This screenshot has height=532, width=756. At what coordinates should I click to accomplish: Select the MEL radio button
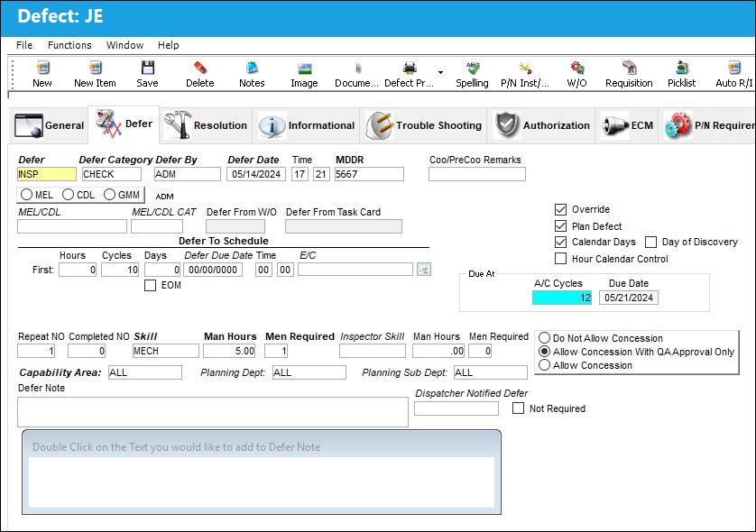point(26,195)
